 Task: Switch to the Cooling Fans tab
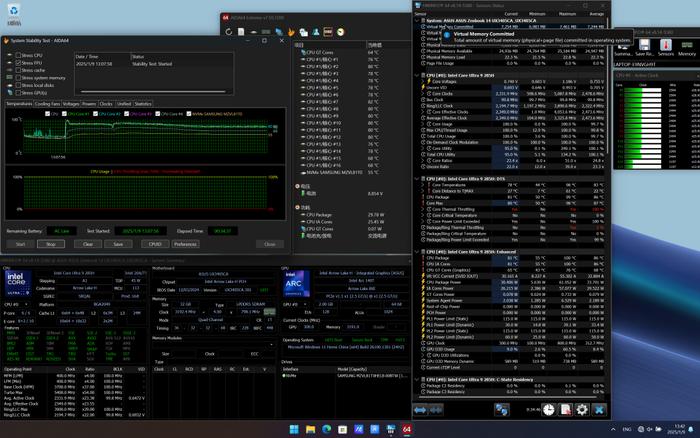[x=47, y=104]
